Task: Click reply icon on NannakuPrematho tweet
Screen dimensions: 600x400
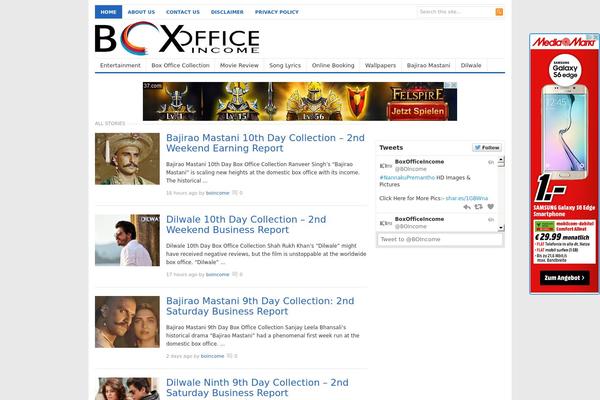Action: point(467,207)
